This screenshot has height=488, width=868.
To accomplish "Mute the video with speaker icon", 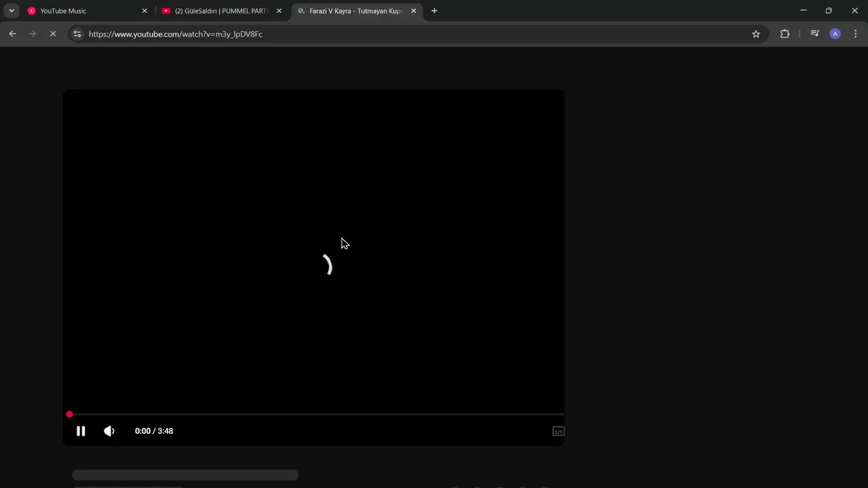I will [109, 431].
